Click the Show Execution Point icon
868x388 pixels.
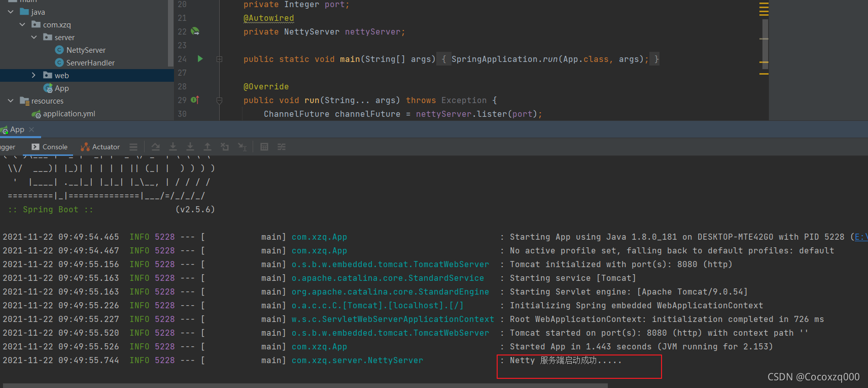tap(156, 147)
